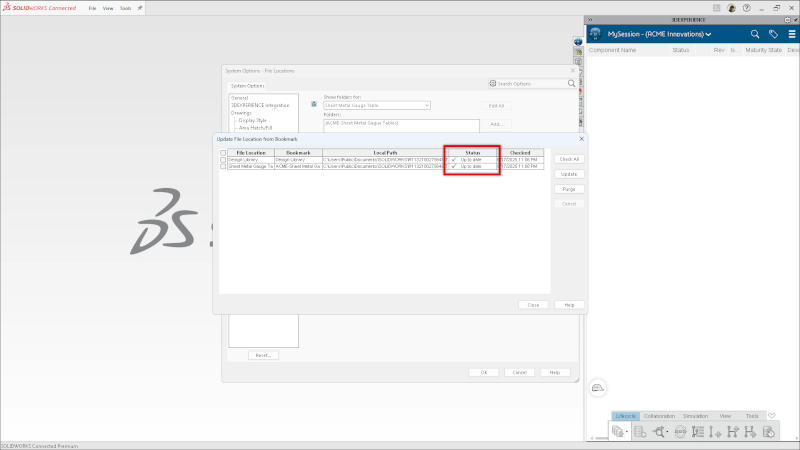Click the H-arrow revision icon
This screenshot has height=450, width=800.
750,432
